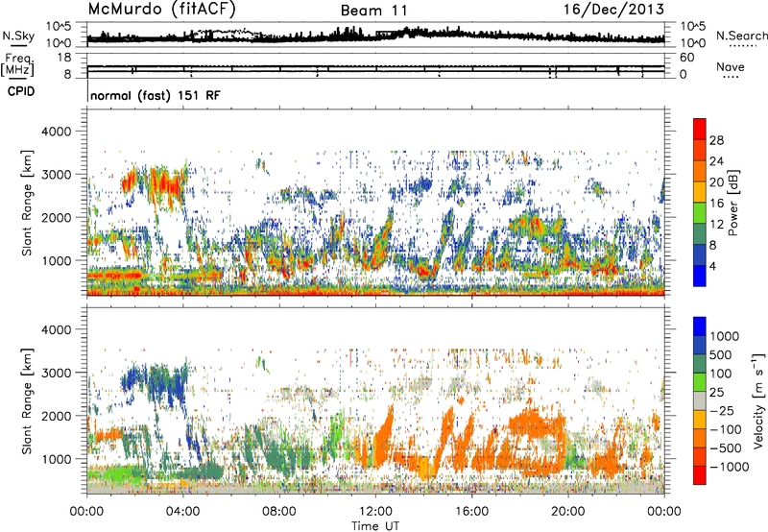Click the 'Power [dB]' colorbar label
Viewport: 768px width, 532px height.
coord(732,203)
